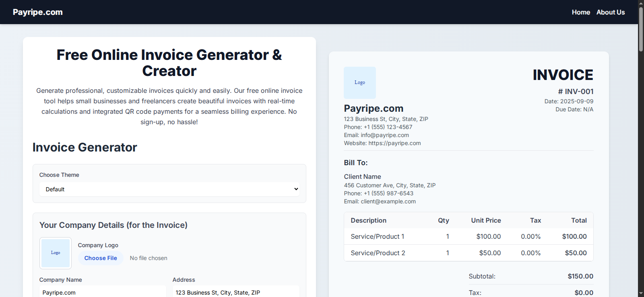The width and height of the screenshot is (644, 297).
Task: Click the No file chosen label
Action: (149, 258)
